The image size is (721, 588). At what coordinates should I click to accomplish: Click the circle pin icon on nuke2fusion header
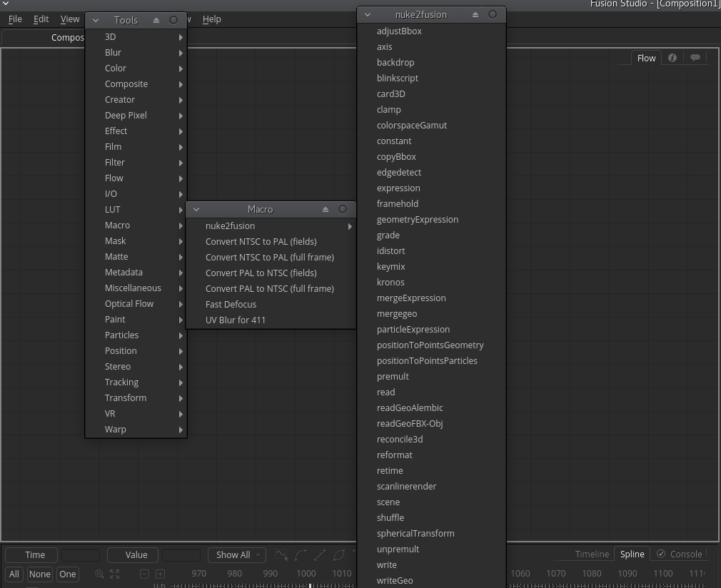tap(493, 15)
